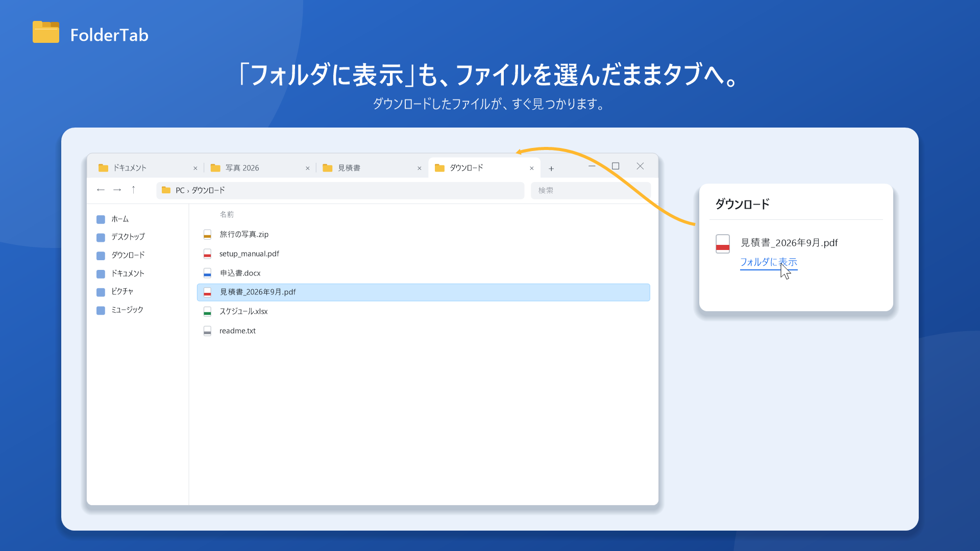Select the file readme.txt
The width and height of the screenshot is (980, 551).
click(424, 331)
